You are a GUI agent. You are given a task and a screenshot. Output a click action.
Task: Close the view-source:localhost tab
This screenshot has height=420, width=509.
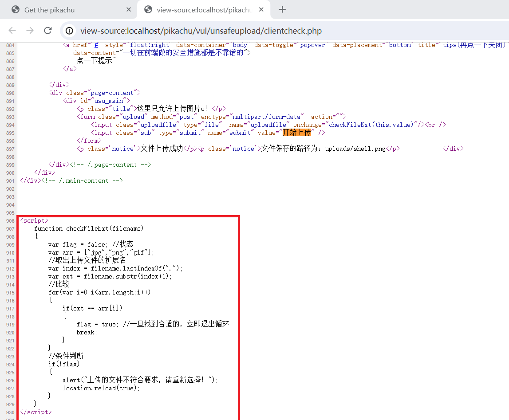[261, 10]
